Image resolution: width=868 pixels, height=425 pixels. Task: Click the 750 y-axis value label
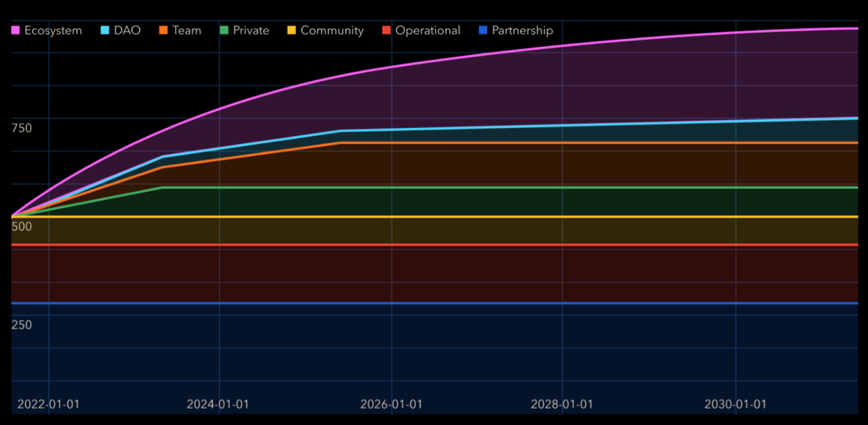22,128
